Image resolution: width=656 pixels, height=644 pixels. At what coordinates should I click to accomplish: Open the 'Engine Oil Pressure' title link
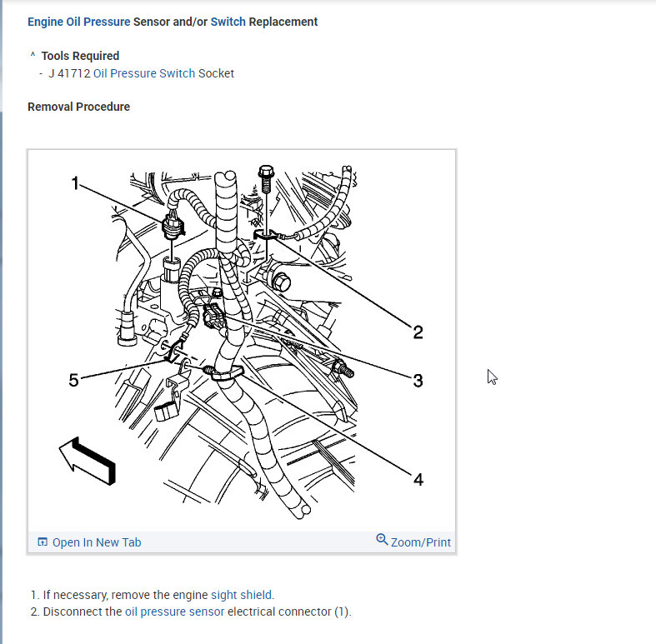(79, 22)
